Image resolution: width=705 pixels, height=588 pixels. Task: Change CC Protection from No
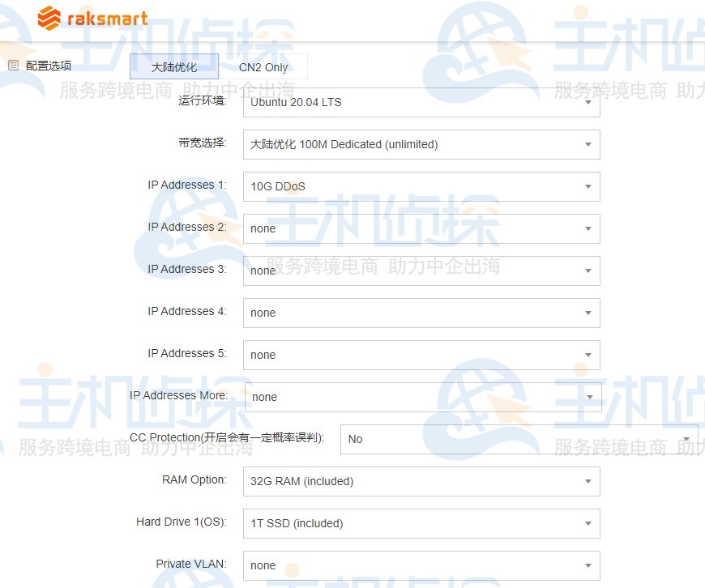point(519,439)
